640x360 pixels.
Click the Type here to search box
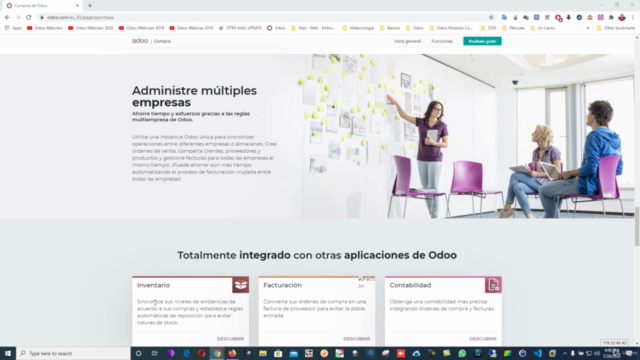pos(73,353)
